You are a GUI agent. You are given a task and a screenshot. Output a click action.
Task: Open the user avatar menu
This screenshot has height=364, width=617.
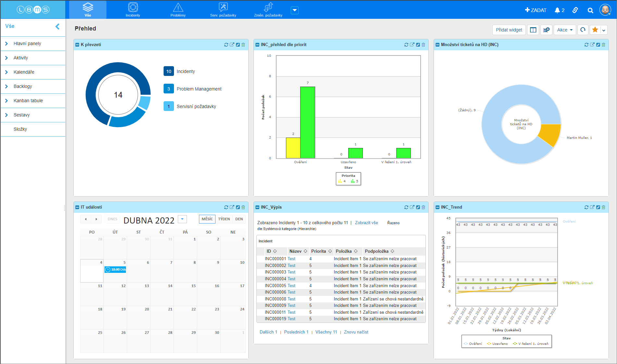pos(605,10)
